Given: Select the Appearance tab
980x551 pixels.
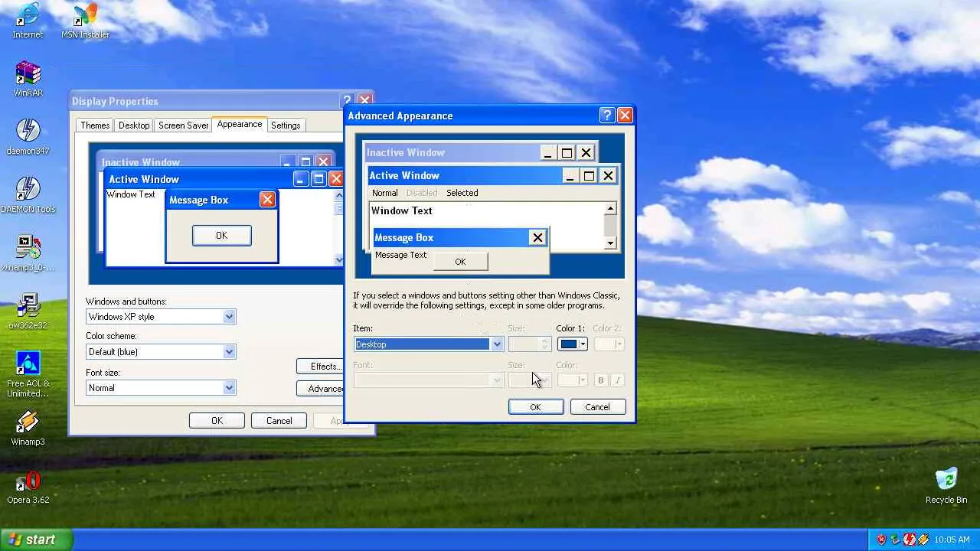Looking at the screenshot, I should 240,124.
